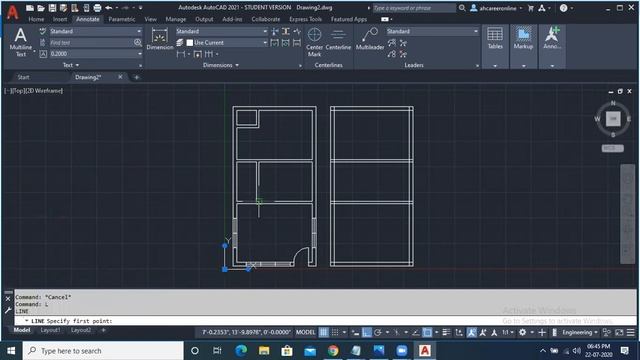Switch to the Home ribbon tab
The width and height of the screenshot is (640, 360).
tap(36, 19)
